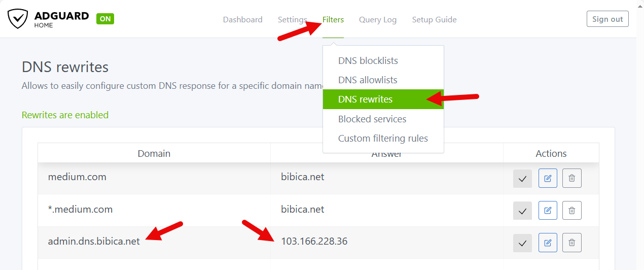Expand the Settings navigation menu
This screenshot has width=644, height=270.
tap(292, 20)
